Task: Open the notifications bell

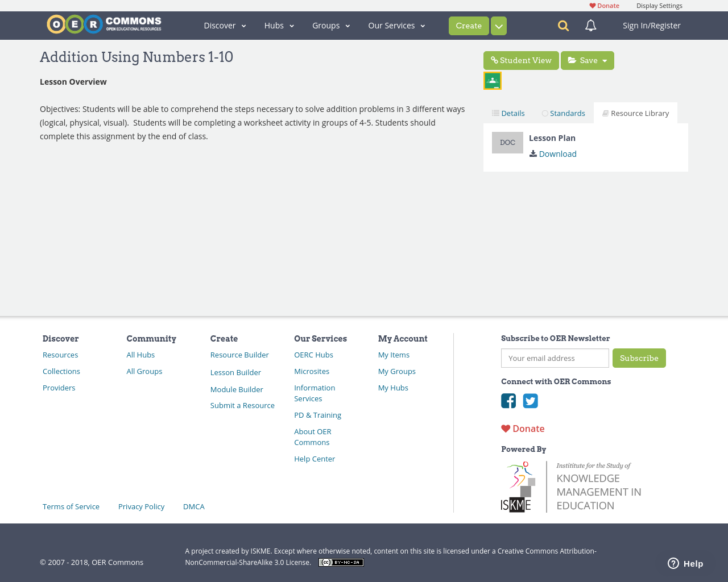Action: click(x=591, y=26)
